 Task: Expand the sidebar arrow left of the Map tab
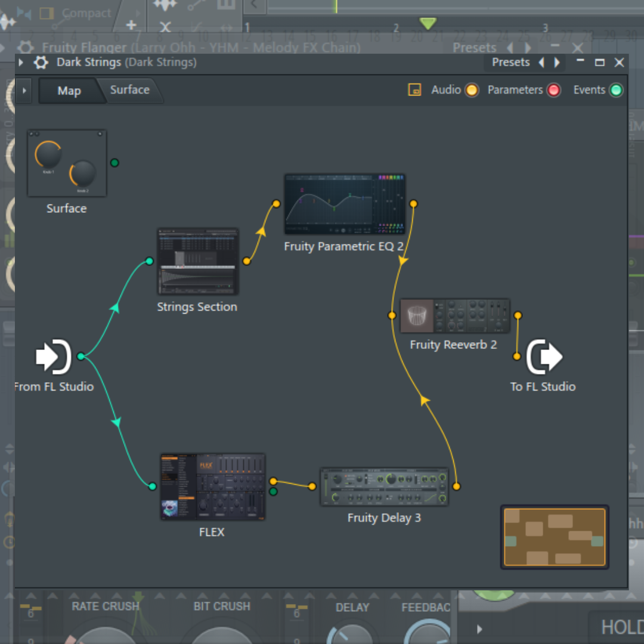(x=24, y=91)
